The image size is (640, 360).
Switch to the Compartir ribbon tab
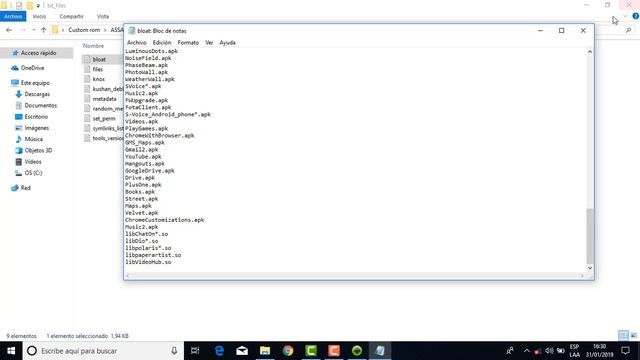(71, 16)
